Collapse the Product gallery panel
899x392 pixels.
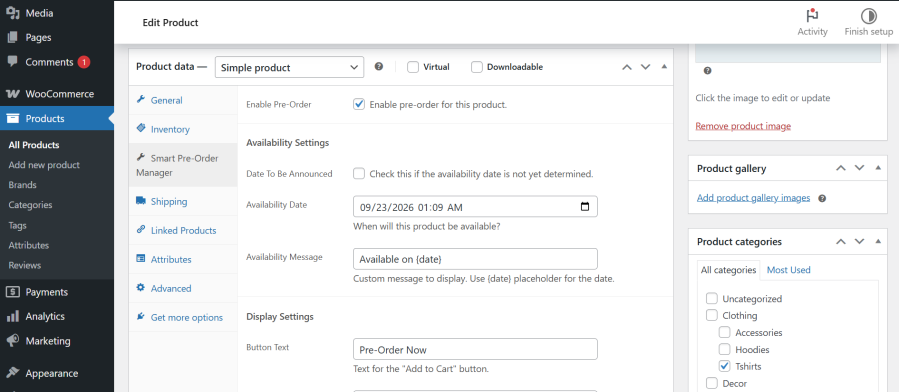[878, 167]
